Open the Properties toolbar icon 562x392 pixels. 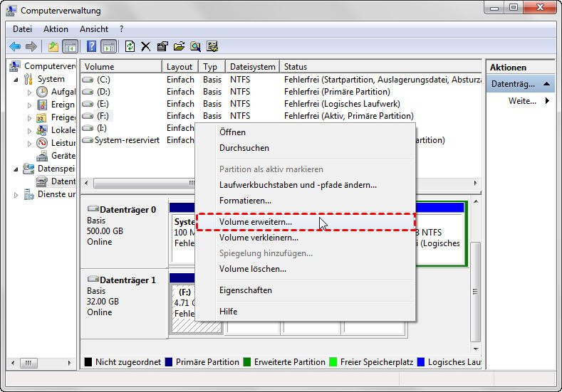tap(162, 46)
